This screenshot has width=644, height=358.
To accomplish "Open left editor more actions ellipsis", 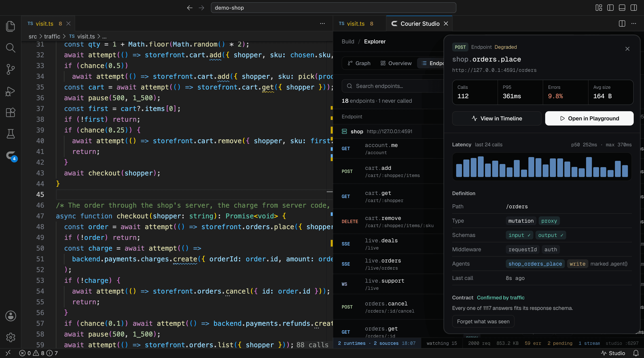I will 322,23.
